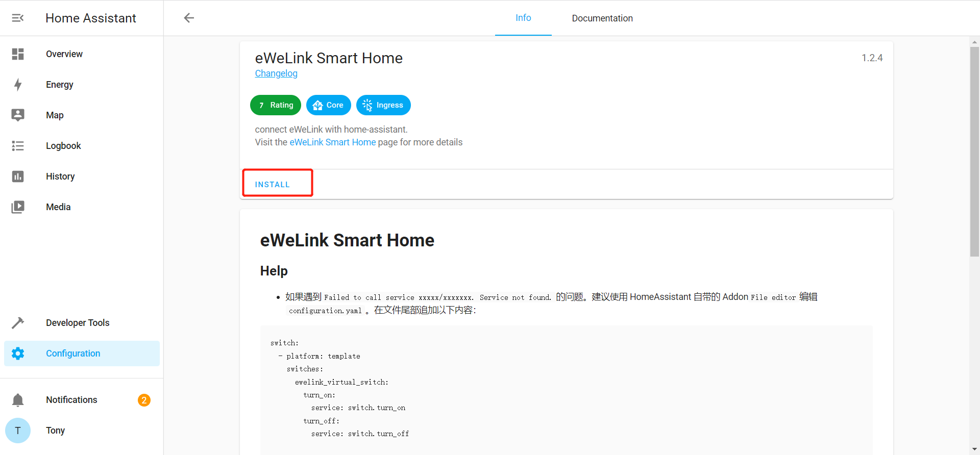
Task: Click the eWeLink Smart Home card title
Action: [329, 58]
